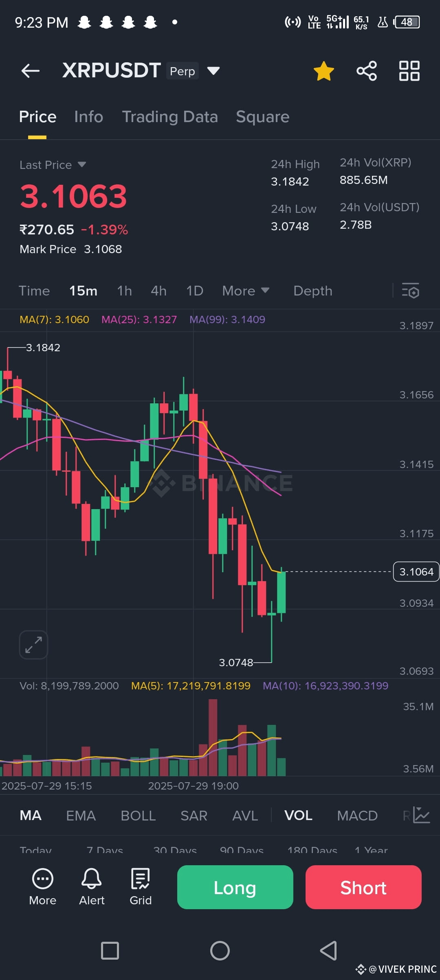Screen dimensions: 440x980
Task: Switch to the Square tab
Action: tap(263, 117)
